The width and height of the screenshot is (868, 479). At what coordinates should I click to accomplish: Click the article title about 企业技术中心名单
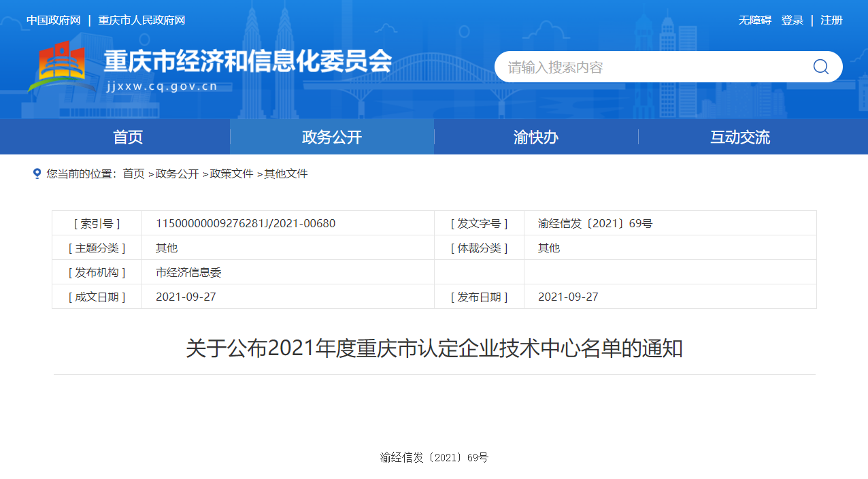(434, 348)
